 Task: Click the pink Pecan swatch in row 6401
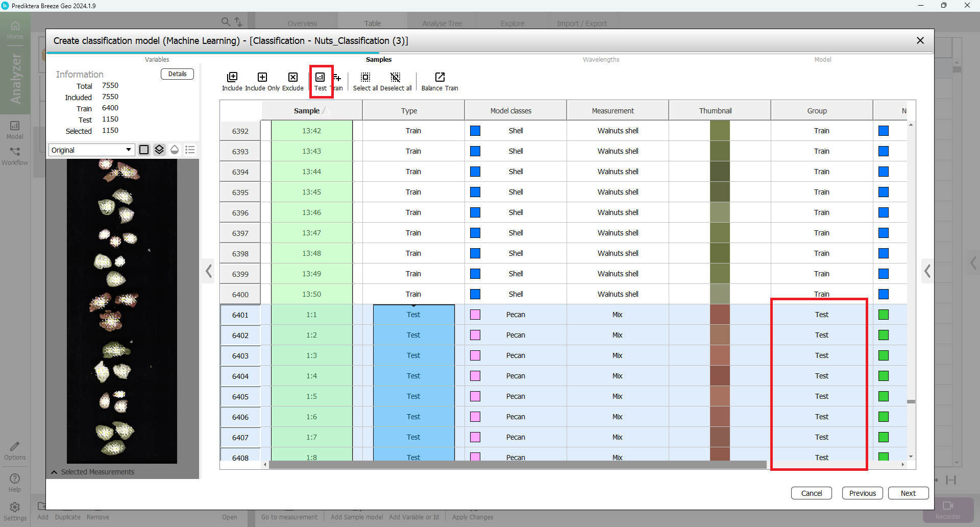tap(475, 315)
